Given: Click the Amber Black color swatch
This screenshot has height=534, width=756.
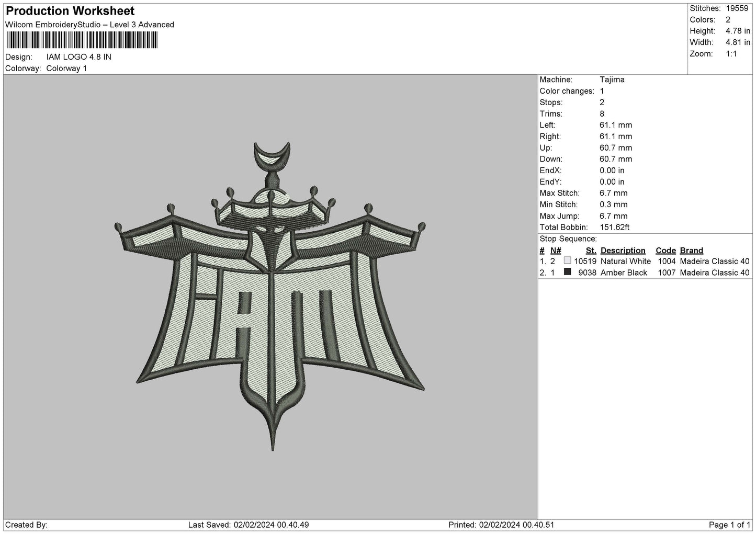Looking at the screenshot, I should pyautogui.click(x=568, y=272).
